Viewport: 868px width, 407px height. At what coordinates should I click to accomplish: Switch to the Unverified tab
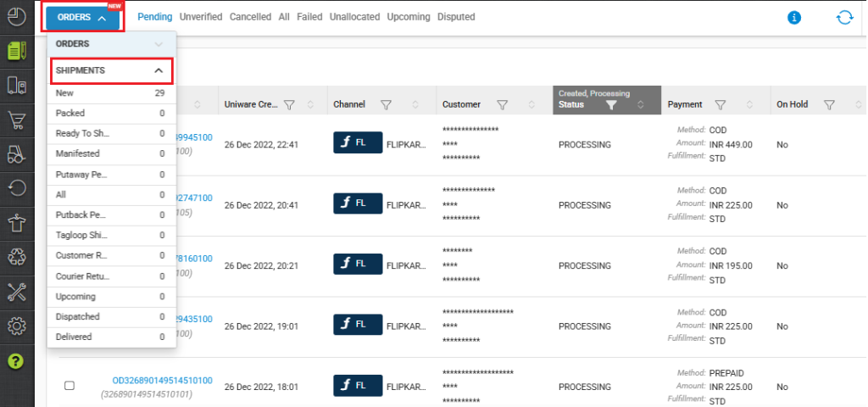pos(201,17)
